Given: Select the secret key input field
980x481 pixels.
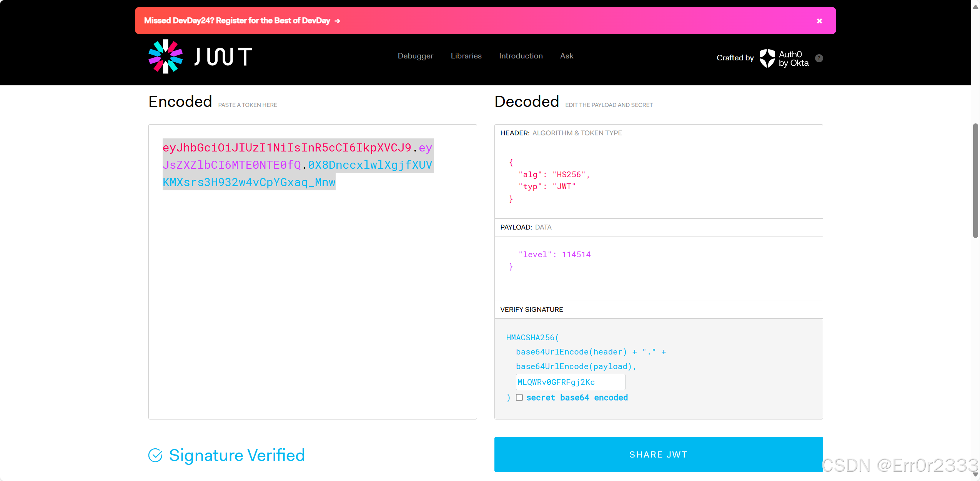Looking at the screenshot, I should (570, 382).
